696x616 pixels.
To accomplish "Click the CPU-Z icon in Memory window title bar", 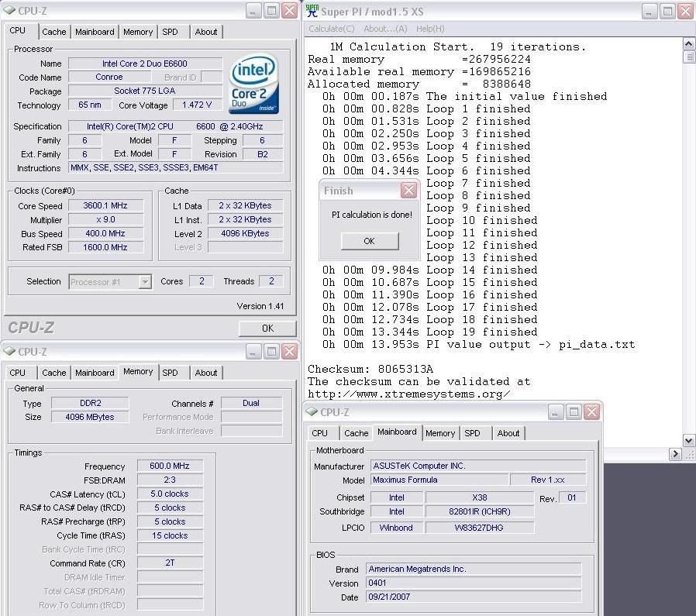I will point(9,351).
